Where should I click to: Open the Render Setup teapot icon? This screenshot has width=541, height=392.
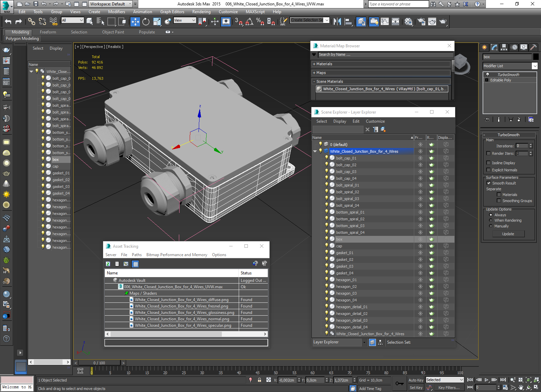(x=421, y=22)
